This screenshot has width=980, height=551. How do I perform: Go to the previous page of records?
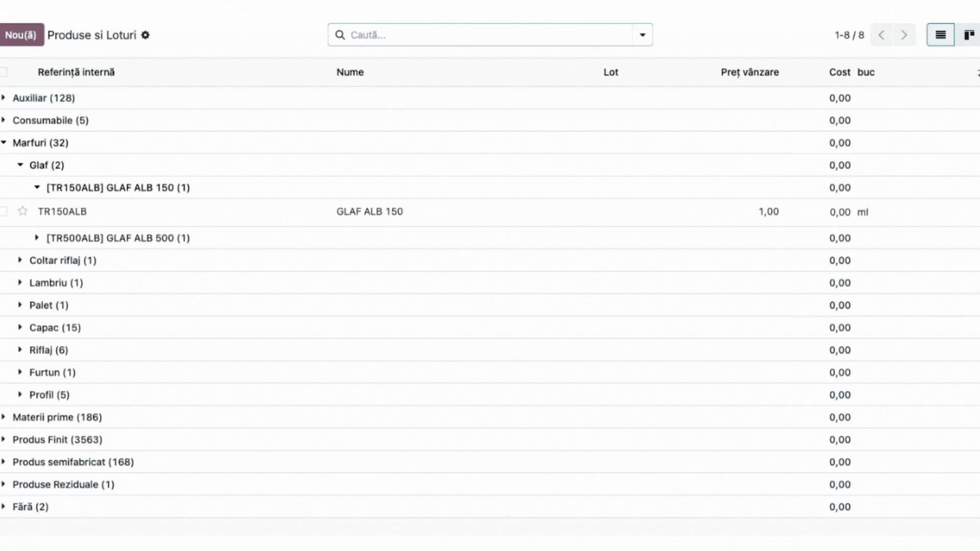coord(881,35)
